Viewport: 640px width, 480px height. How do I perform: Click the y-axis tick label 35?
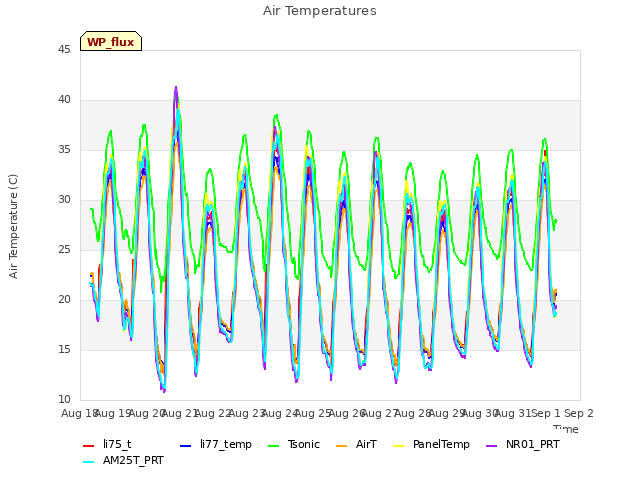point(64,150)
